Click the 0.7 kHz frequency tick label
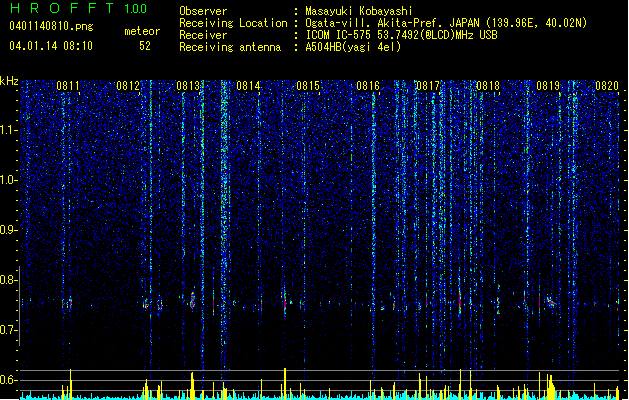This screenshot has height=400, width=629. 9,330
